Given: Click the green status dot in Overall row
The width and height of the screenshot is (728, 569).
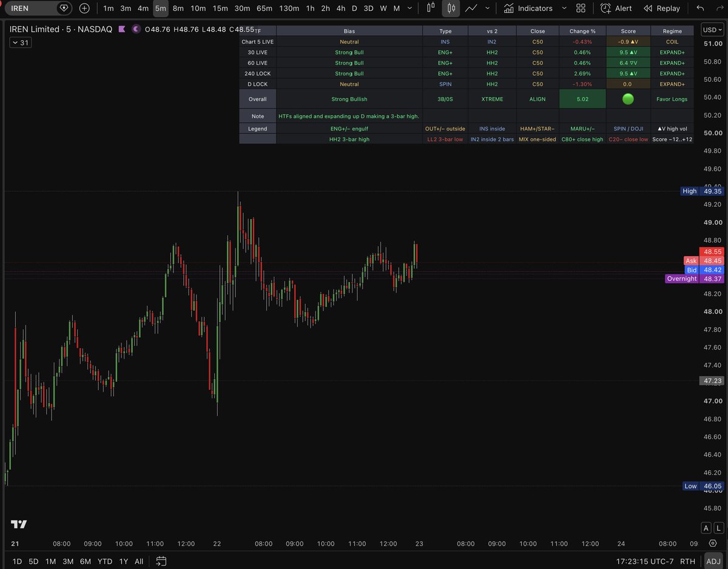Looking at the screenshot, I should tap(628, 99).
